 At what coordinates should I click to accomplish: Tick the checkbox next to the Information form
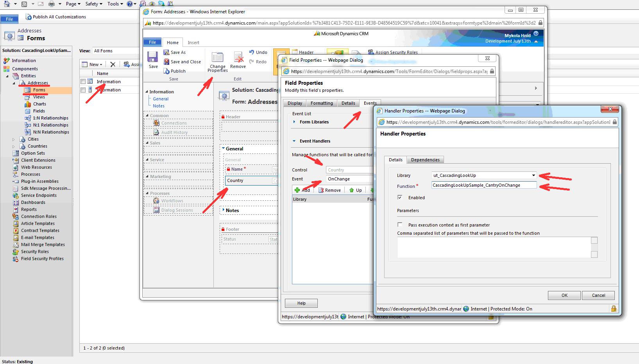tap(82, 81)
